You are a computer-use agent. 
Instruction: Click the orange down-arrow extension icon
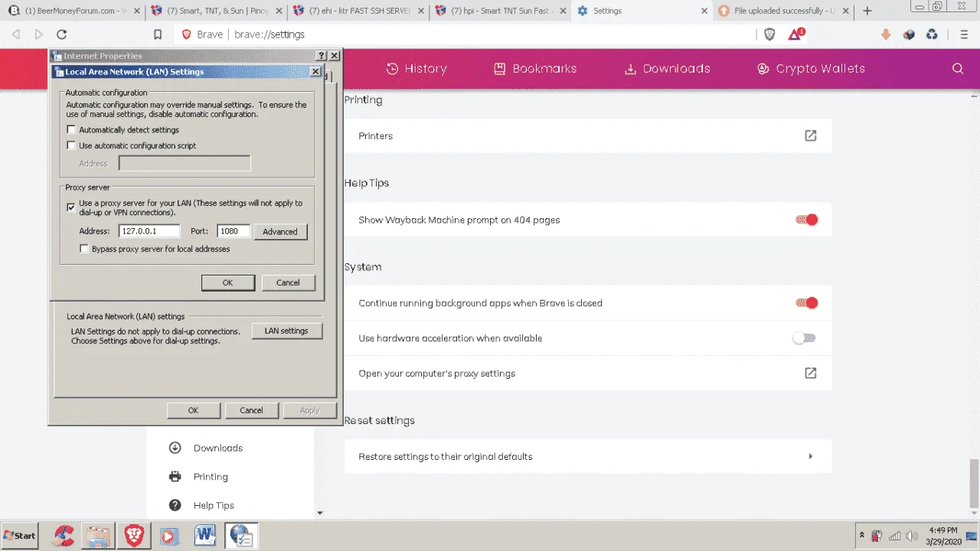coord(886,34)
